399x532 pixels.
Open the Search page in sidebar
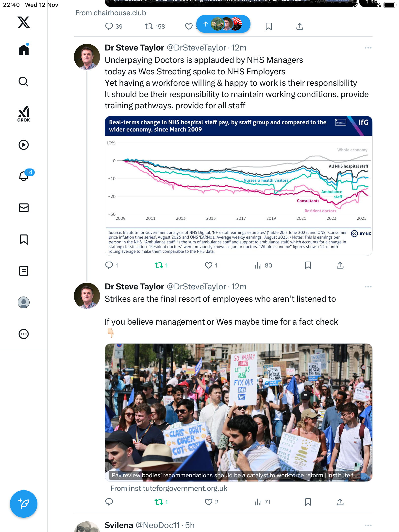[24, 82]
